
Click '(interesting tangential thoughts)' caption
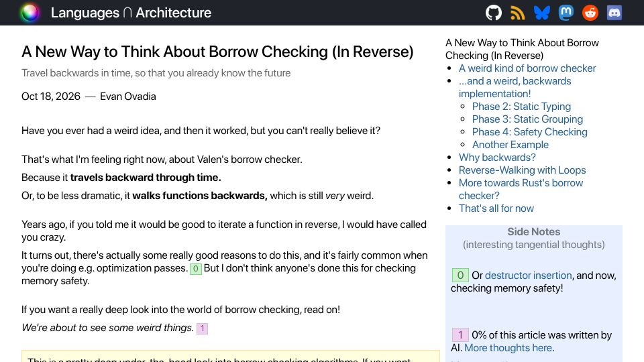pyautogui.click(x=533, y=245)
